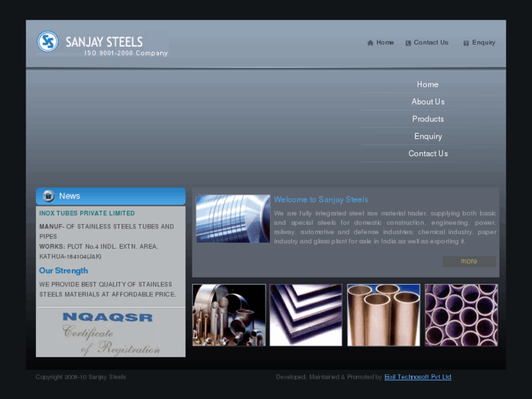Click the steel coil image beside welcome text
532x399 pixels.
point(233,218)
